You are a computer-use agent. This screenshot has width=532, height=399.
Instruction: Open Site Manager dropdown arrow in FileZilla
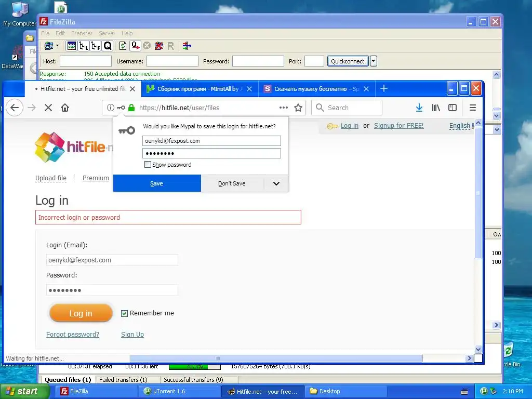57,46
